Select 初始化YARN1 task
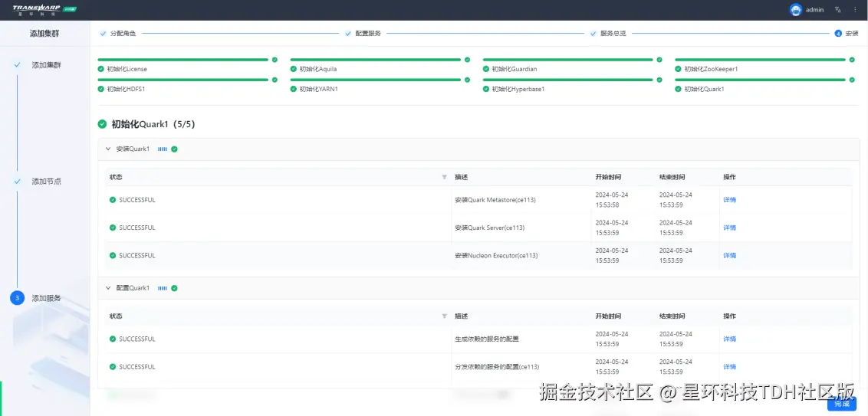This screenshot has width=868, height=416. coord(318,89)
